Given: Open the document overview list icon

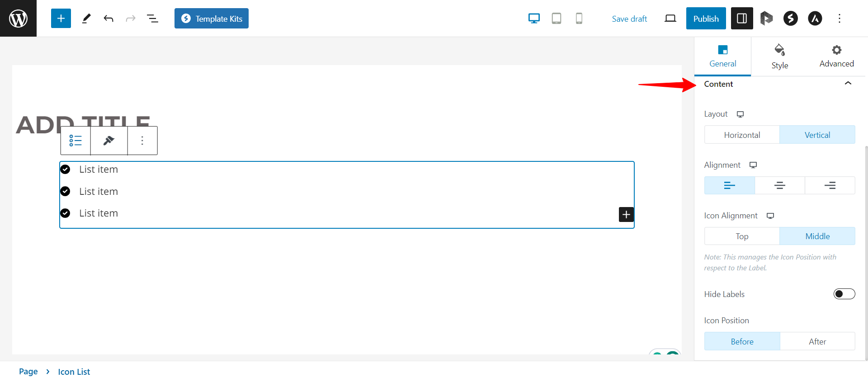Looking at the screenshot, I should point(152,19).
